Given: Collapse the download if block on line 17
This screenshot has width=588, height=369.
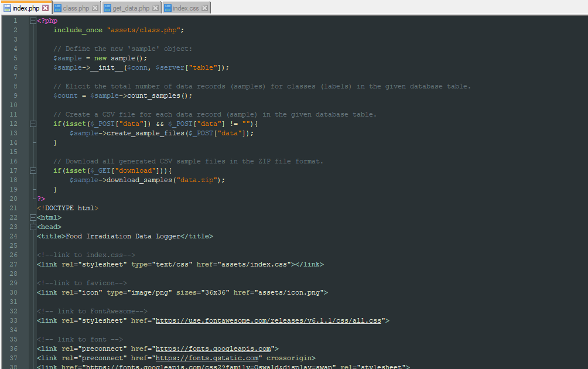Looking at the screenshot, I should pyautogui.click(x=32, y=170).
